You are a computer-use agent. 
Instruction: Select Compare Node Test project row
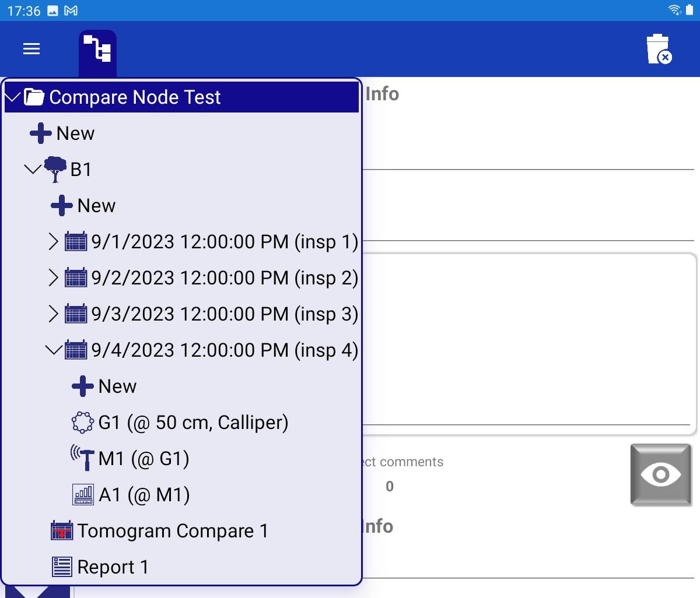[181, 97]
